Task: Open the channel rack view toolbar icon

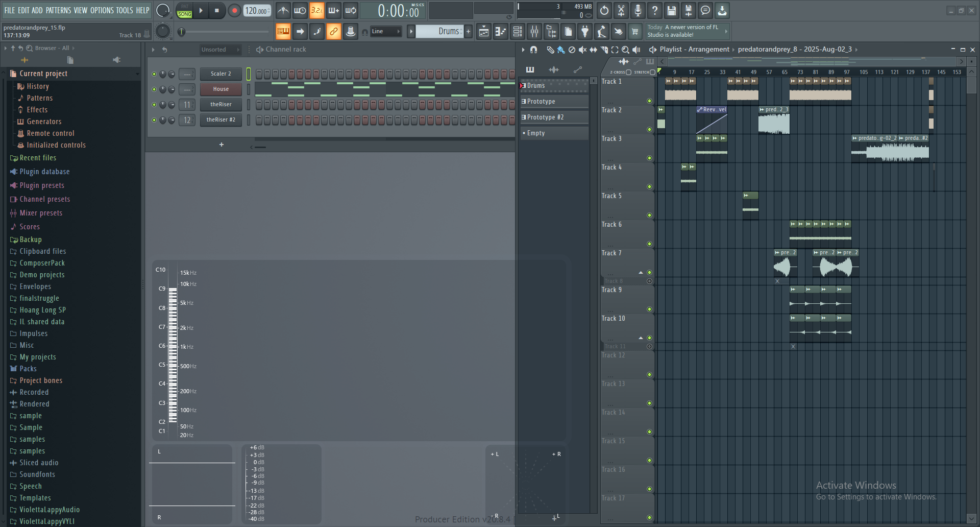Action: (517, 32)
